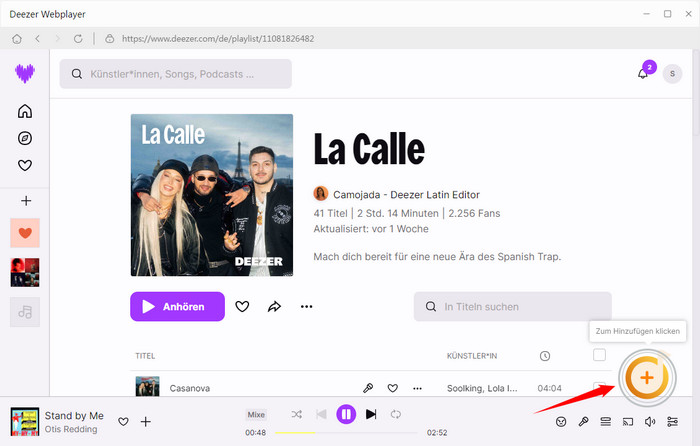The width and height of the screenshot is (700, 446).
Task: Sort by the TITEL column header
Action: click(x=145, y=356)
